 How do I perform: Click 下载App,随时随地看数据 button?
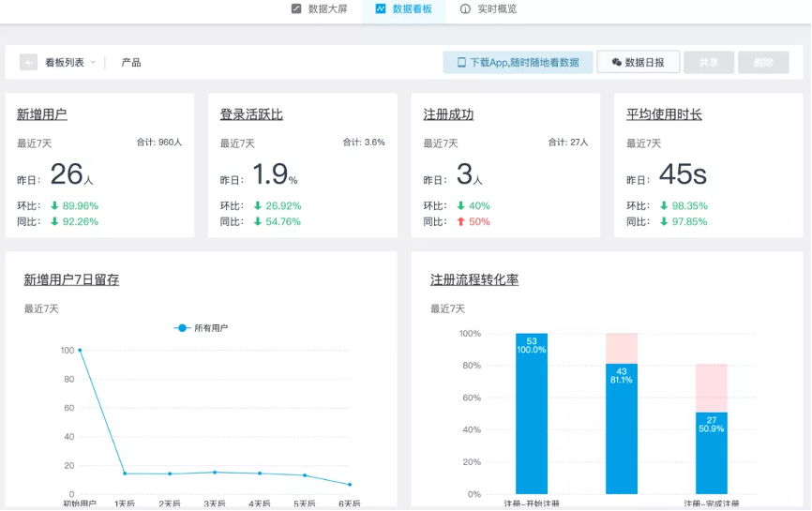pos(518,62)
